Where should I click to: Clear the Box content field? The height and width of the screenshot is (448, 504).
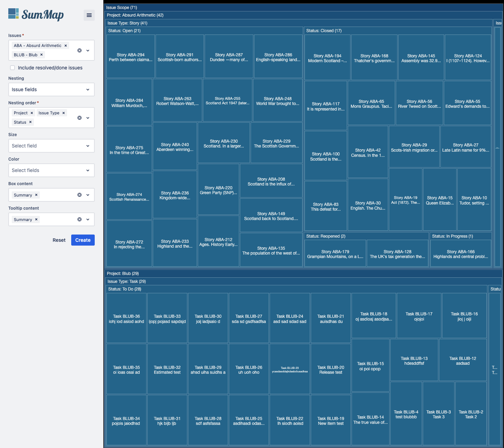(80, 195)
